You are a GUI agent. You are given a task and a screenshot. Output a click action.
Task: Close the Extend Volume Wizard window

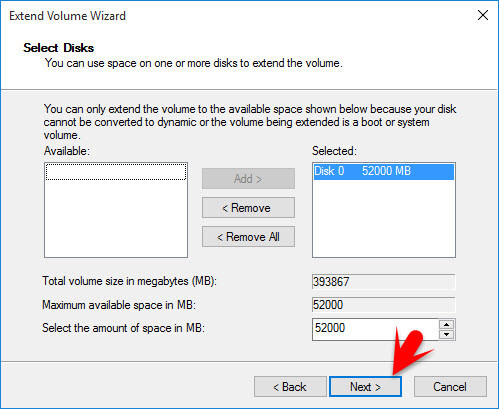(x=483, y=15)
